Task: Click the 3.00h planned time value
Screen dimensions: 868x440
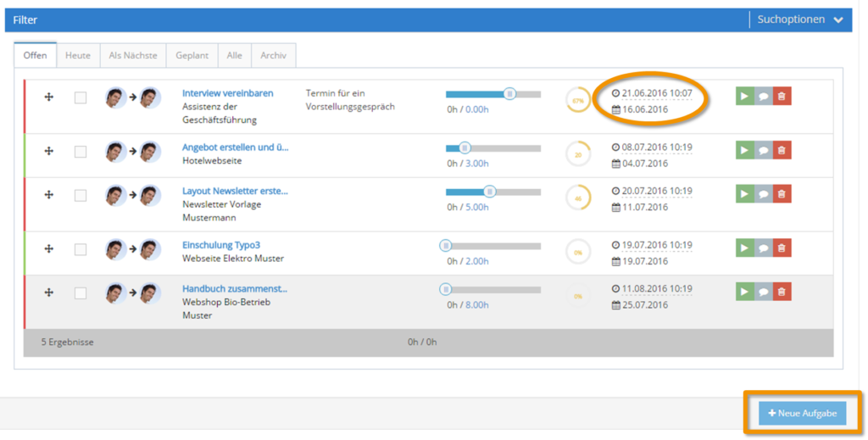Action: [x=476, y=164]
